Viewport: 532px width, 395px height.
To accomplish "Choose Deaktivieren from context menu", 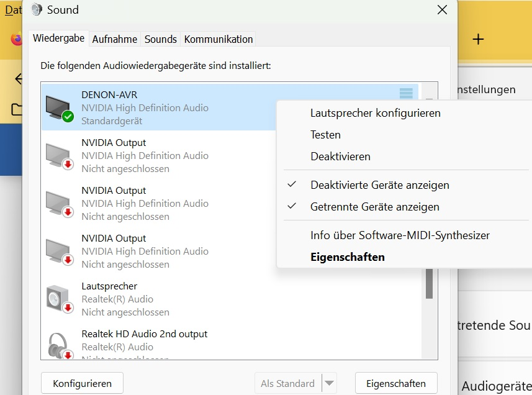I will [x=340, y=157].
